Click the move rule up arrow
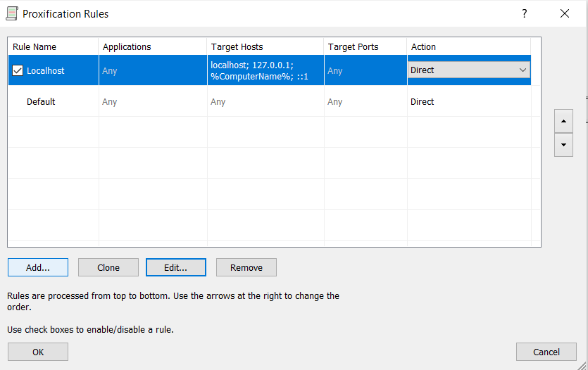Screen dimensions: 588x370 coord(563,121)
